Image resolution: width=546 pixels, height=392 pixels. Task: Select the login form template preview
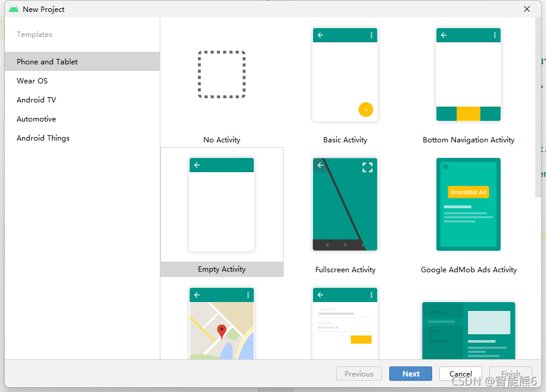[x=345, y=323]
